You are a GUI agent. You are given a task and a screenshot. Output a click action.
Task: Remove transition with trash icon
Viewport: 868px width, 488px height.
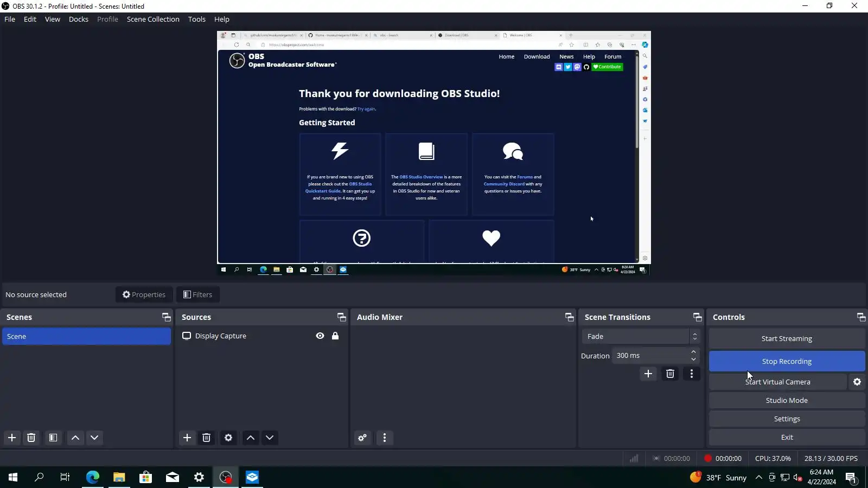(670, 374)
